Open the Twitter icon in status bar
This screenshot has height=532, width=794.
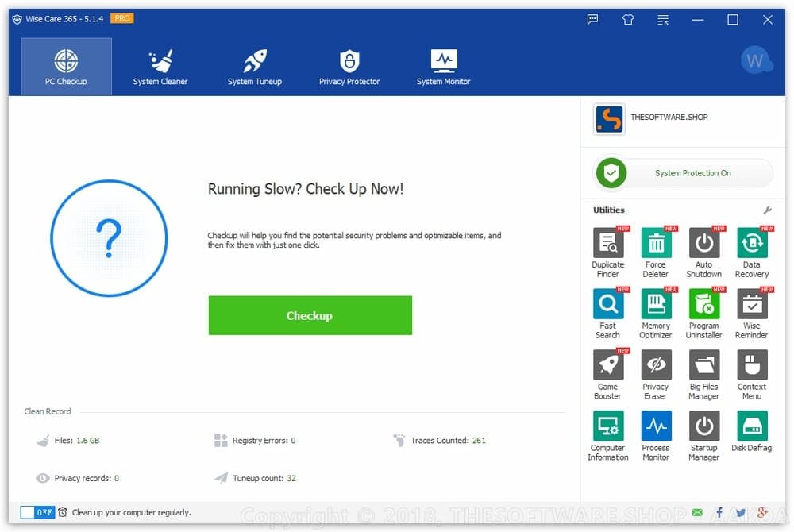pyautogui.click(x=740, y=512)
